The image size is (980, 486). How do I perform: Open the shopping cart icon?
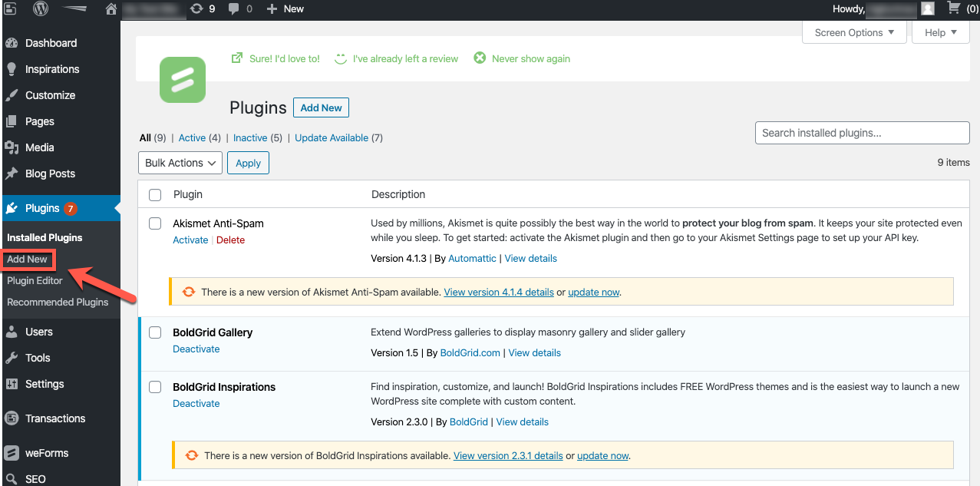coord(953,8)
